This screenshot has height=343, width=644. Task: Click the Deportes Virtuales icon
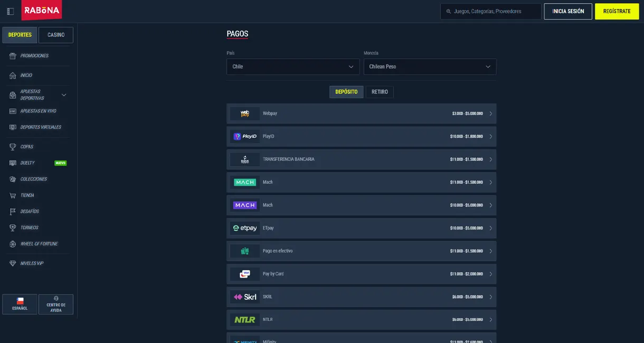(x=13, y=127)
